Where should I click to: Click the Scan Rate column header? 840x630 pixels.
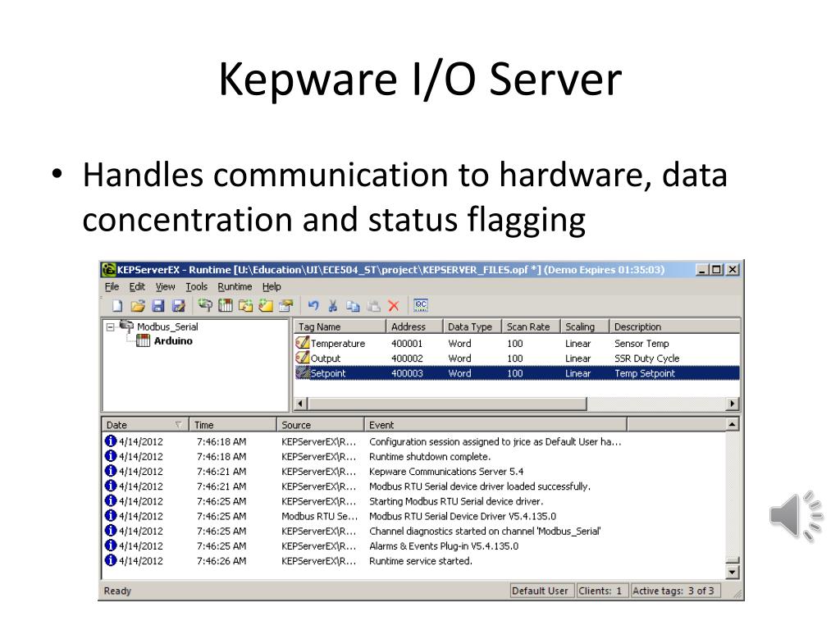click(531, 326)
